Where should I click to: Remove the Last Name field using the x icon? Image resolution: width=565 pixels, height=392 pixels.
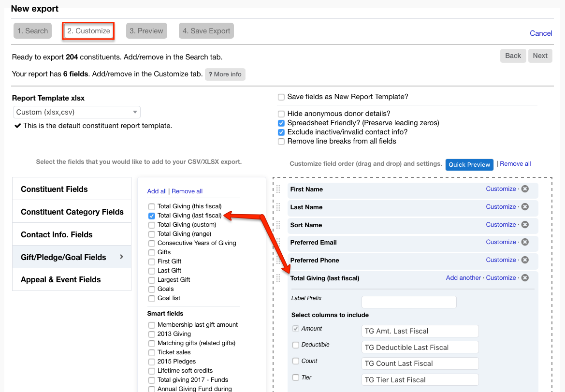pyautogui.click(x=525, y=207)
